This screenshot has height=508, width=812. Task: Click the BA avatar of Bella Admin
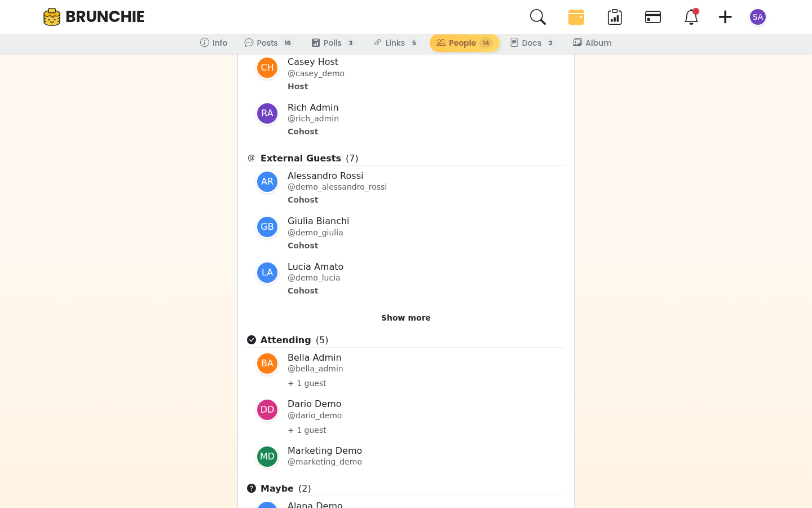click(x=267, y=364)
